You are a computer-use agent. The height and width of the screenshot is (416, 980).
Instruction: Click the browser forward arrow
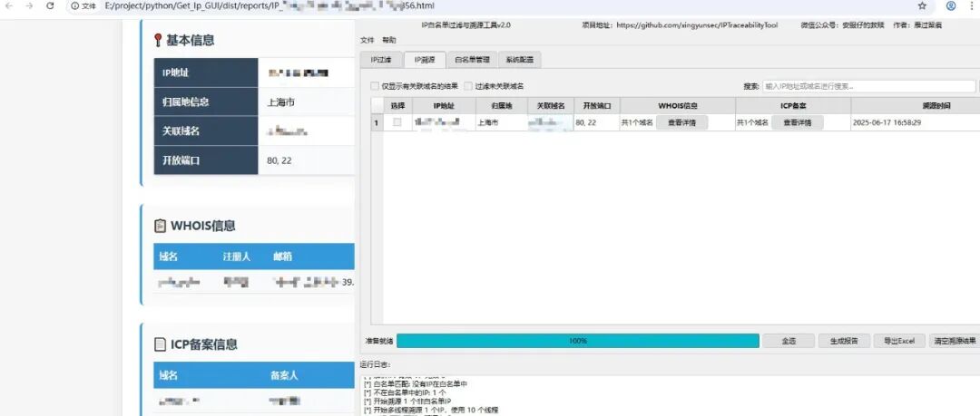[x=29, y=5]
